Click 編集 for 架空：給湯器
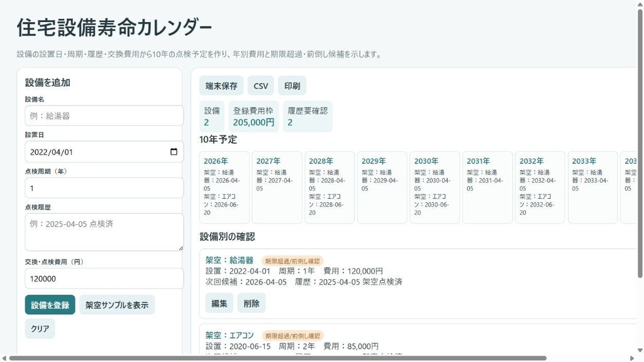The image size is (644, 362). click(x=219, y=304)
